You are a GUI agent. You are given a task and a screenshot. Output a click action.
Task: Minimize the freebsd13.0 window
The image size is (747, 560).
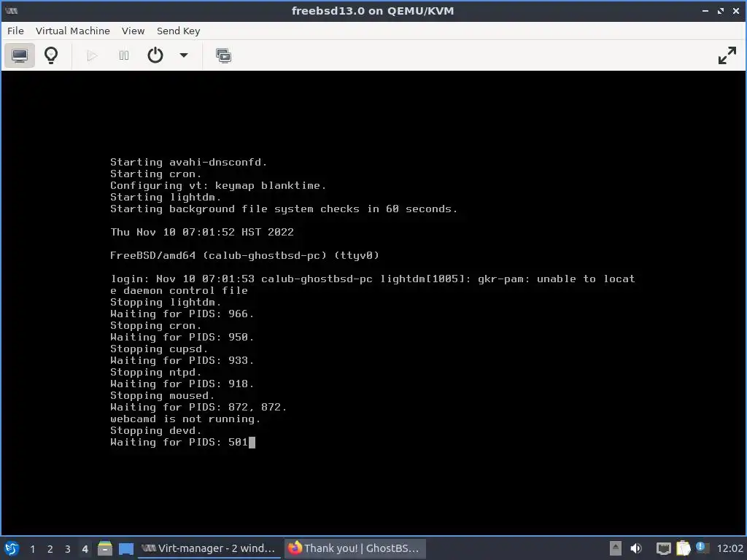click(705, 10)
